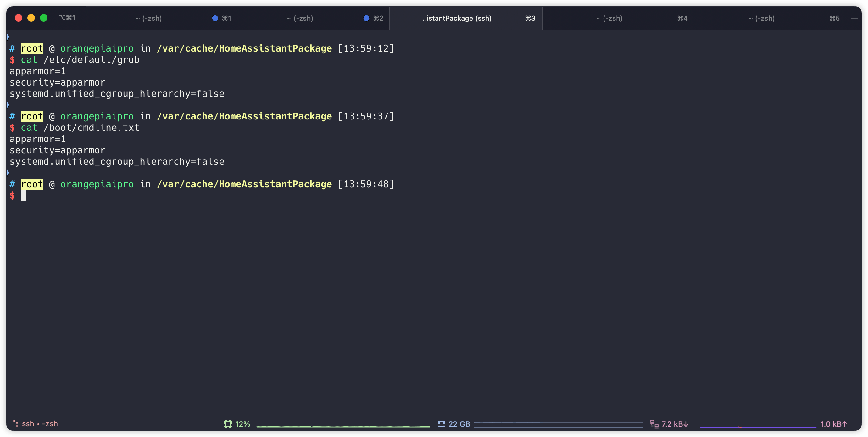The height and width of the screenshot is (437, 868).
Task: Click the CPU chip icon in status bar
Action: point(228,424)
